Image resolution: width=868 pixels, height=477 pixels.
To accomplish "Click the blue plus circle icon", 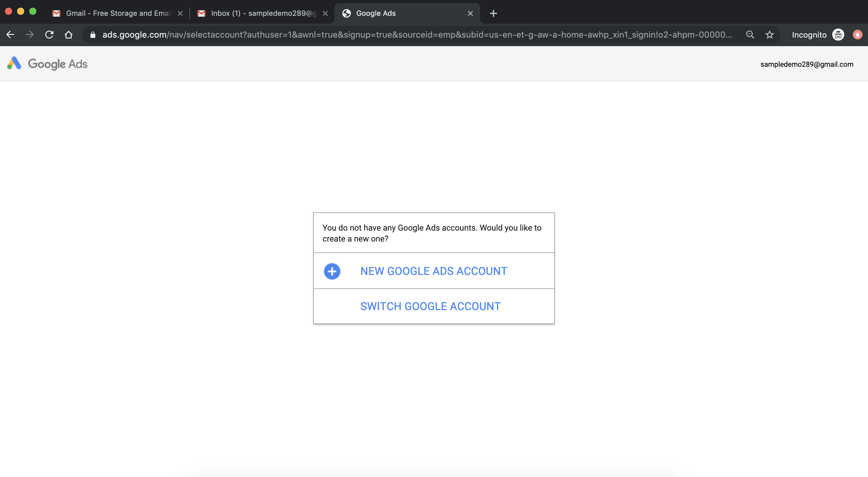I will click(x=332, y=271).
